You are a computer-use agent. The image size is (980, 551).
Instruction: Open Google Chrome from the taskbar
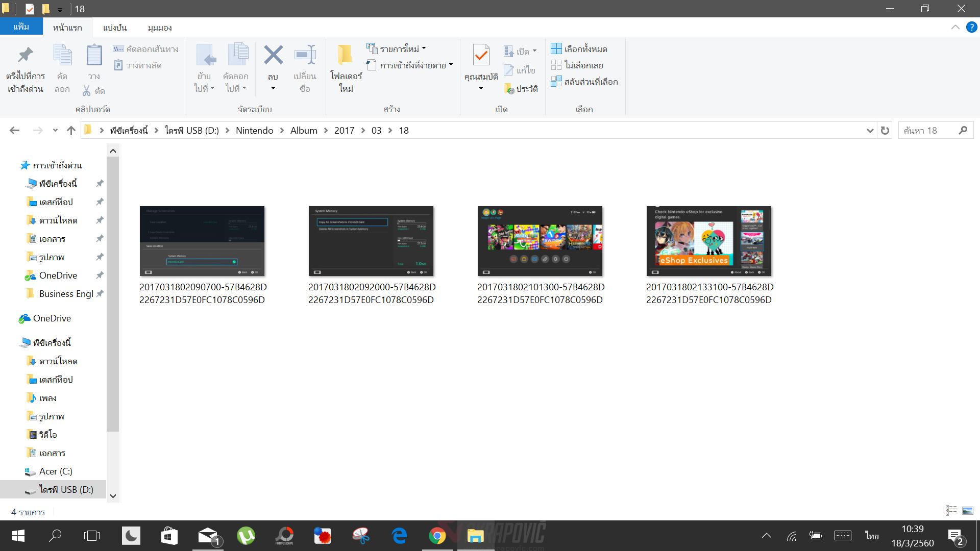point(437,536)
